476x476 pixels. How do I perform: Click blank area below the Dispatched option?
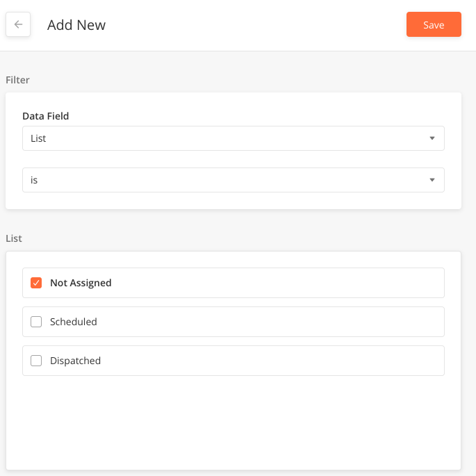click(233, 422)
